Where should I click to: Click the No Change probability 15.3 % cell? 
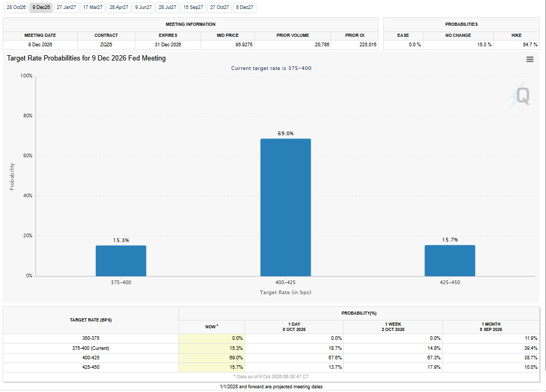point(458,45)
